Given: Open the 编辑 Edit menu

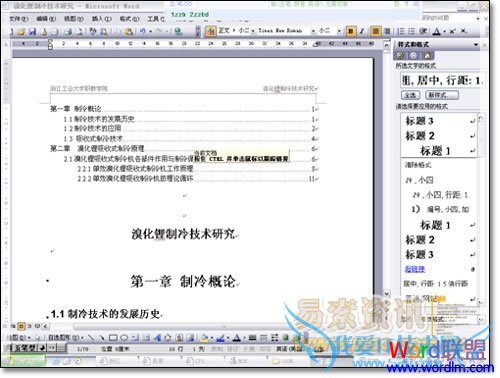Looking at the screenshot, I should click(46, 19).
